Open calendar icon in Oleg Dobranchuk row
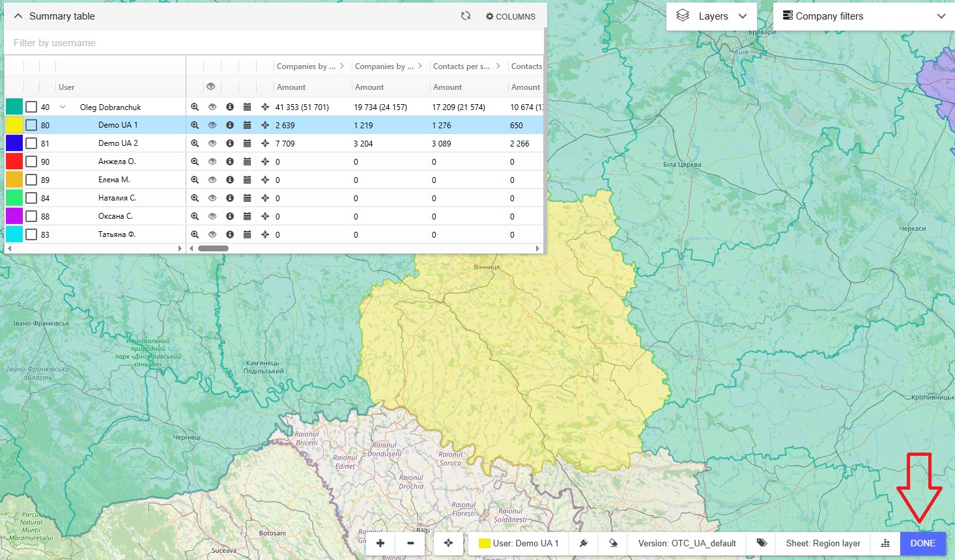This screenshot has width=955, height=560. pyautogui.click(x=247, y=107)
